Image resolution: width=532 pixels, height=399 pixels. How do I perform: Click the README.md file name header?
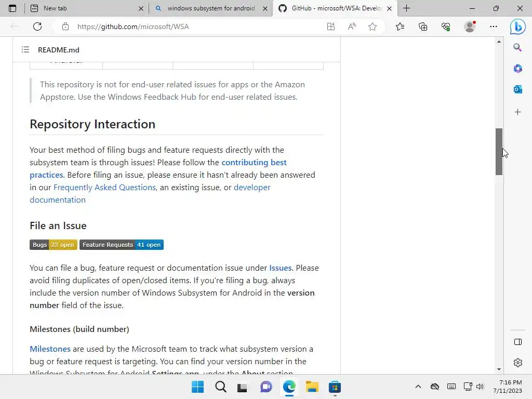(x=59, y=50)
